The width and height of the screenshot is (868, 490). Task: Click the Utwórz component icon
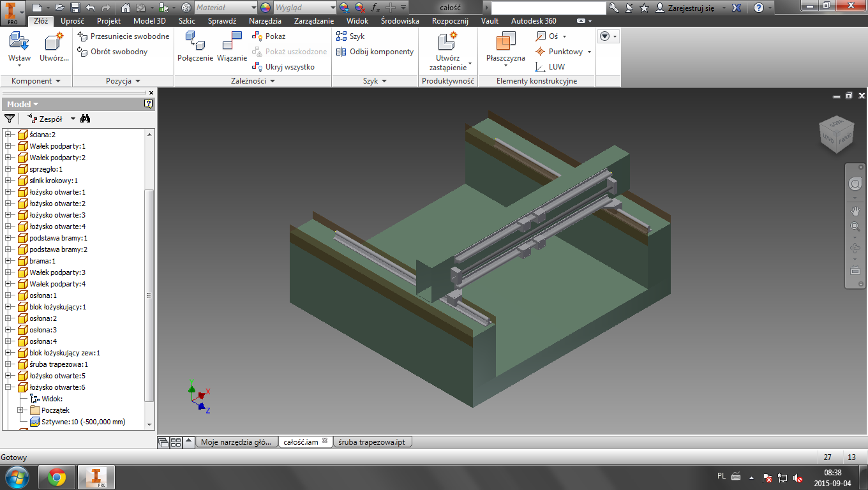54,41
